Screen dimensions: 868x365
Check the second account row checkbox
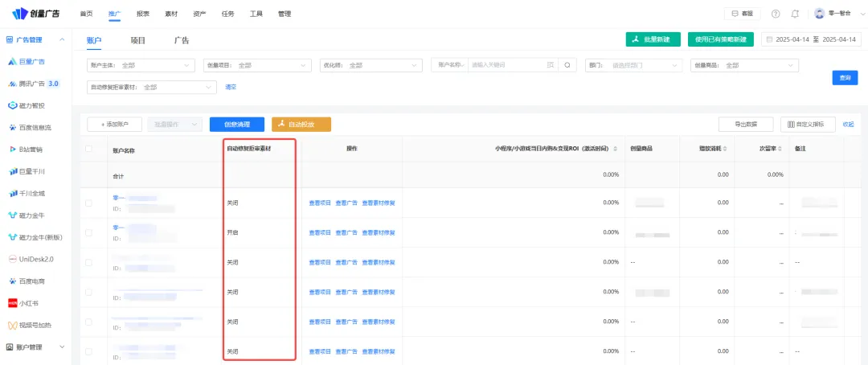coord(88,232)
